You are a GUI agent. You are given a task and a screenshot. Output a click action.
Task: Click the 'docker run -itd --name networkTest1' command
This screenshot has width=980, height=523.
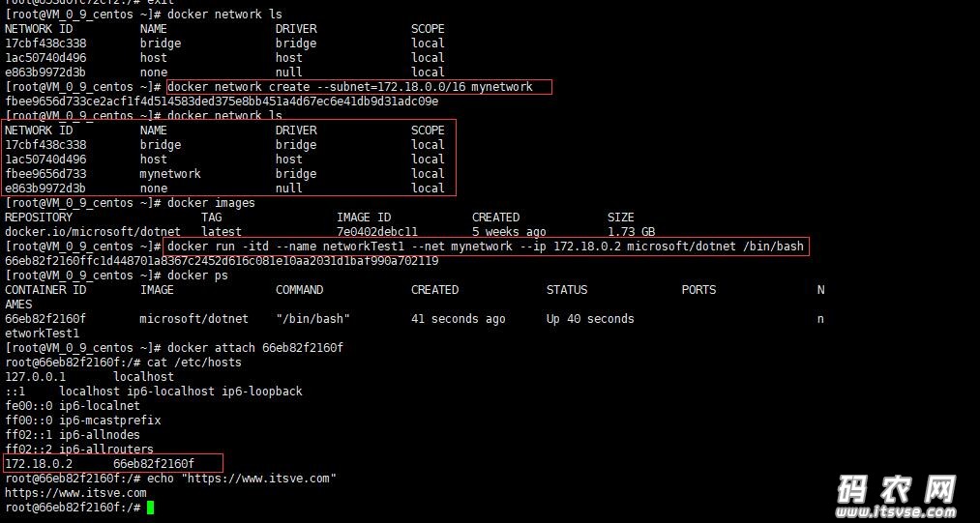point(486,247)
